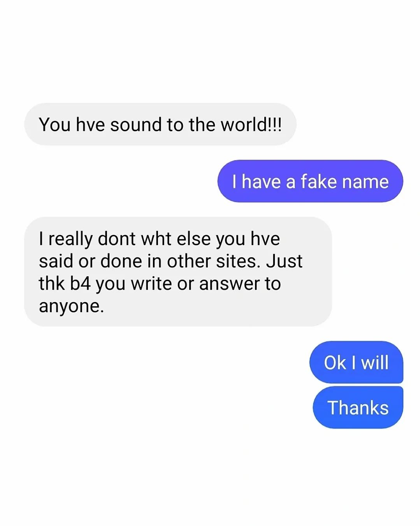Click the word 'will' in blue bubble
The image size is (420, 526).
pos(375,363)
